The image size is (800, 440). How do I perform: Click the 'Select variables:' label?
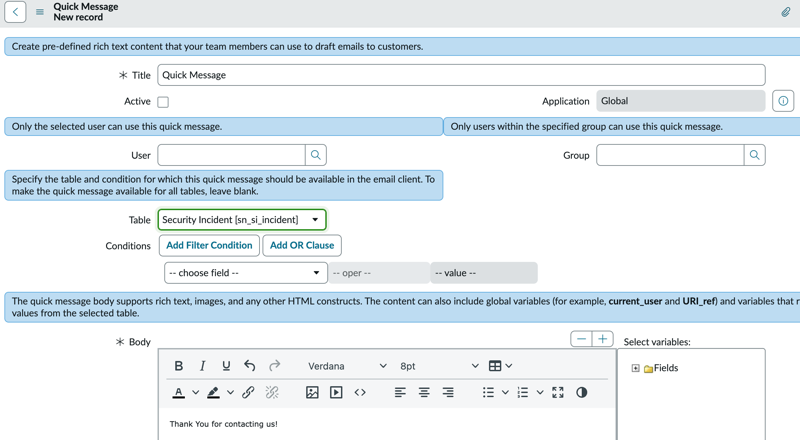point(657,342)
